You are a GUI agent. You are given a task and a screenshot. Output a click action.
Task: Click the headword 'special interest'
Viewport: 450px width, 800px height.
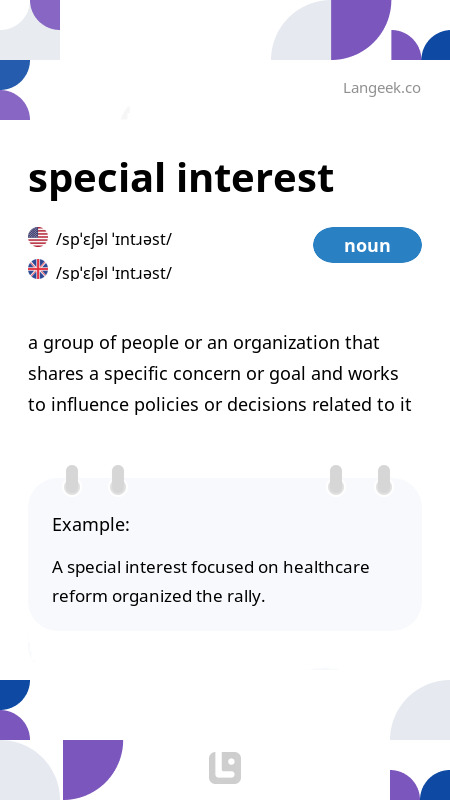coord(181,179)
